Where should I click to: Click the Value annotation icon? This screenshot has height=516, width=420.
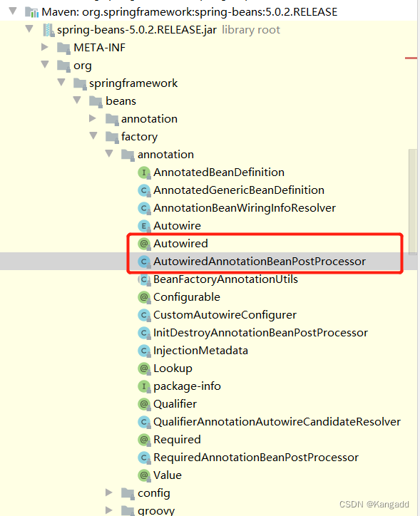pos(144,475)
